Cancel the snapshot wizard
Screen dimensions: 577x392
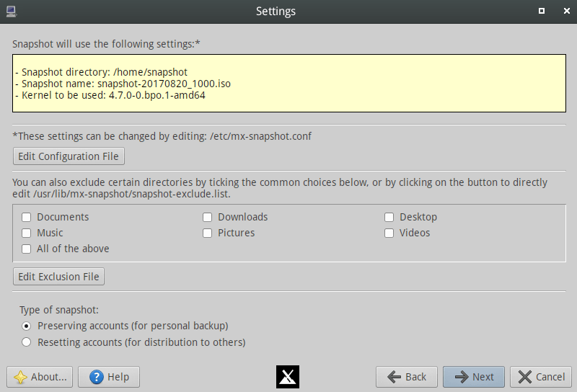[541, 377]
